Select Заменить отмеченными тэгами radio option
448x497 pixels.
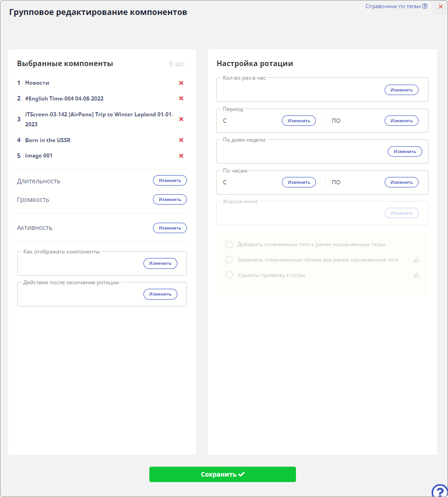tap(229, 260)
